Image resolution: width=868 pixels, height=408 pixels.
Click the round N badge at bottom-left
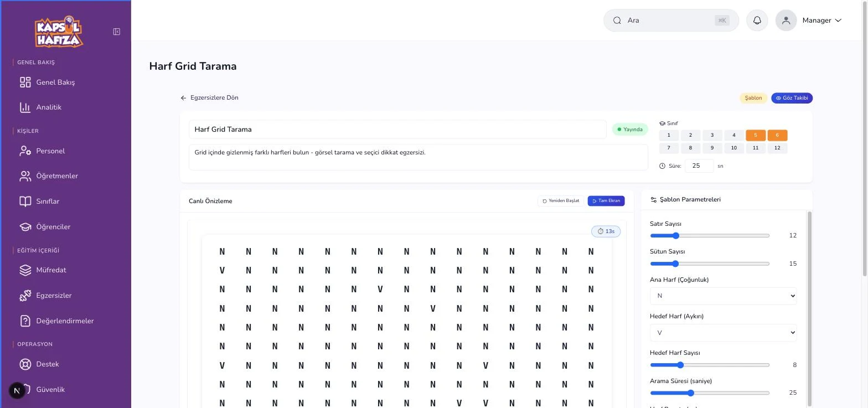pyautogui.click(x=17, y=390)
